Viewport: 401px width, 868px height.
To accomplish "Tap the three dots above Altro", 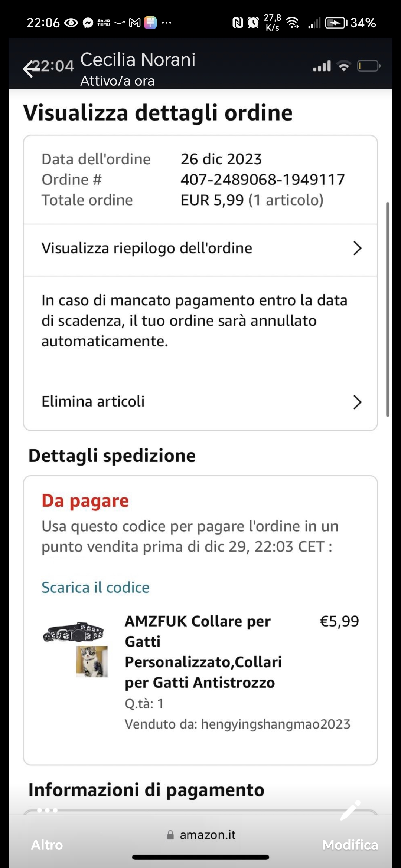I will point(47,811).
